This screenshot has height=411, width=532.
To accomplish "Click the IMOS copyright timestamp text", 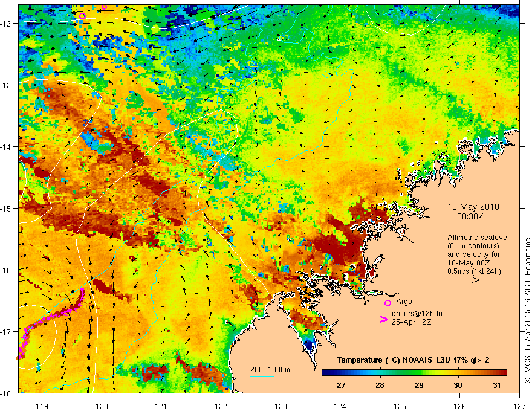I will [x=527, y=311].
